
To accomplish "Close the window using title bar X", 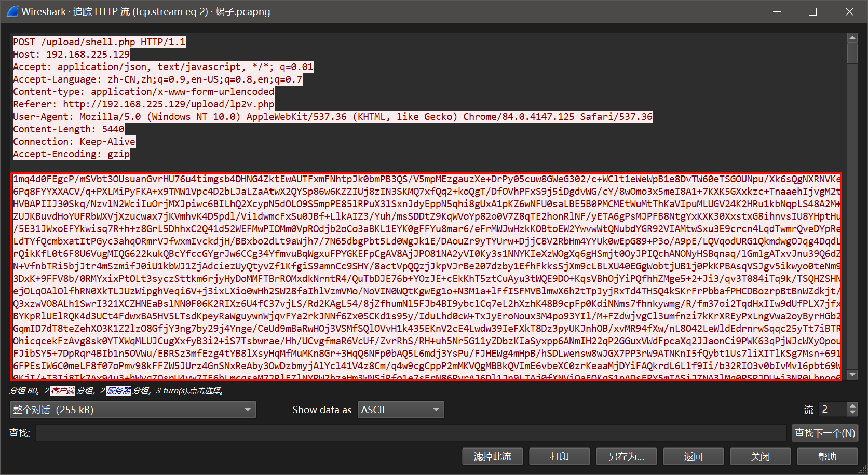I will pos(849,11).
